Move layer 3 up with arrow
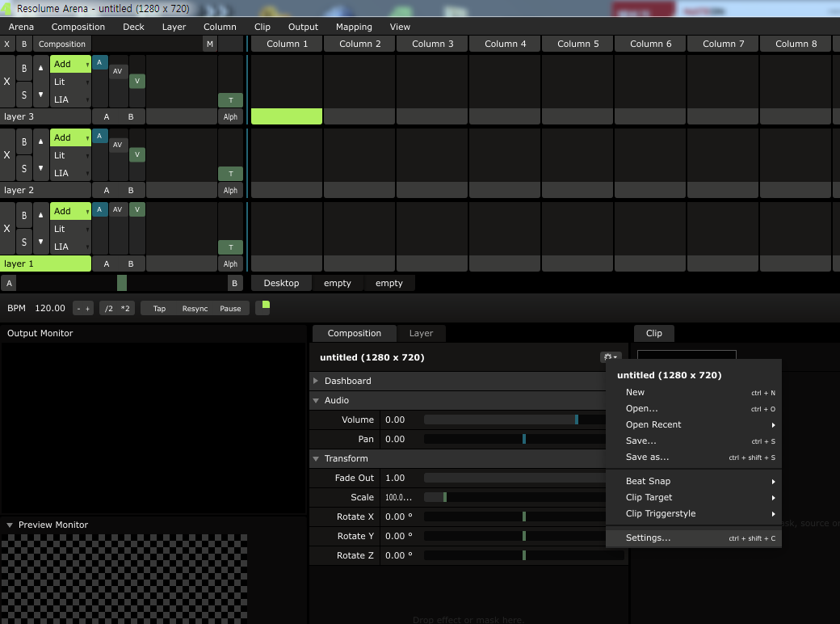Viewport: 840px width, 624px height. pos(40,68)
